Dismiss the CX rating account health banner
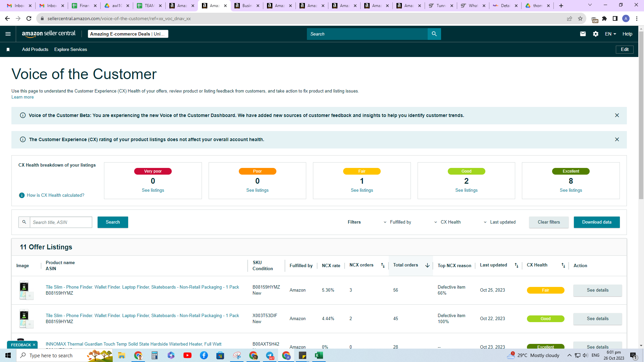Viewport: 644px width, 362px height. coord(617,139)
